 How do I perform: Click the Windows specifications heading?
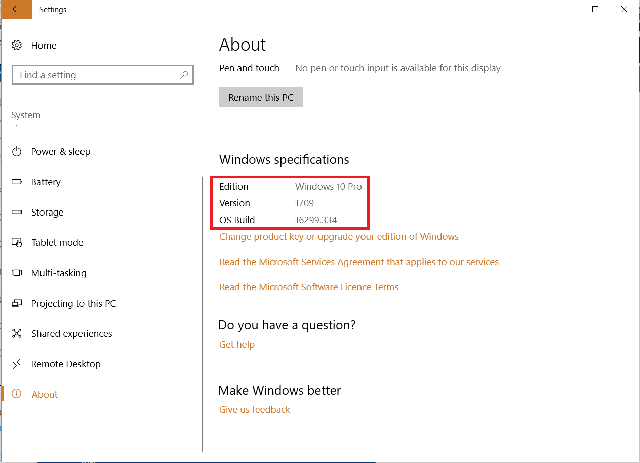[x=284, y=159]
